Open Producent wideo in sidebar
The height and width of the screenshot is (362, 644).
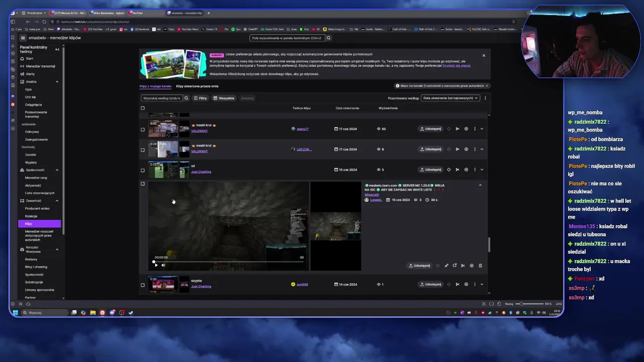tap(38, 208)
